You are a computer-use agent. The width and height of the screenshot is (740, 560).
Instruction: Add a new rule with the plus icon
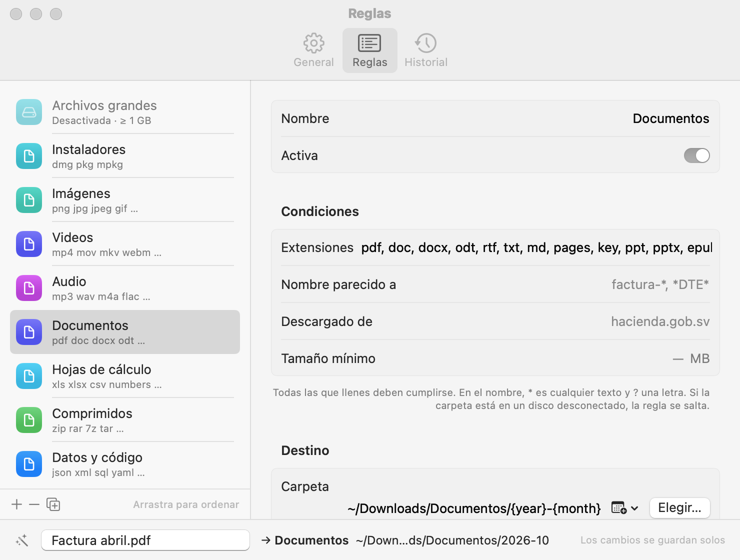[17, 504]
